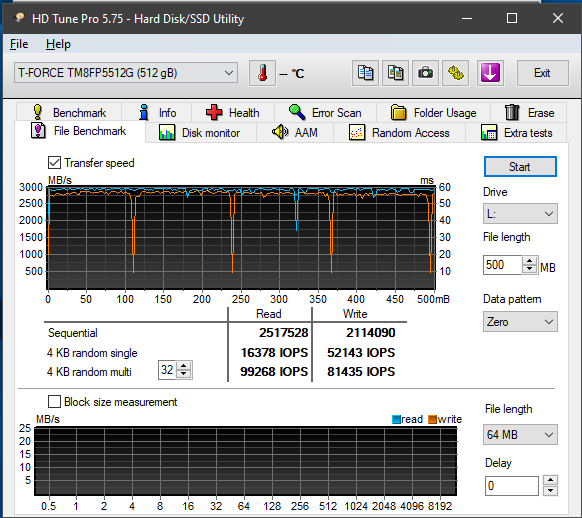This screenshot has width=582, height=518.
Task: Open the disk selection dropdown T-FORCE TM8FP5512G
Action: pos(126,73)
